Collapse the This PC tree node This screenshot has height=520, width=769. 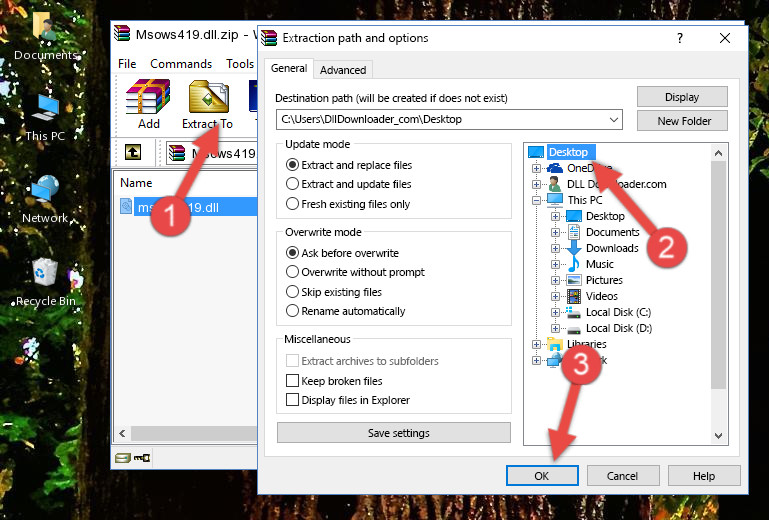click(x=537, y=200)
